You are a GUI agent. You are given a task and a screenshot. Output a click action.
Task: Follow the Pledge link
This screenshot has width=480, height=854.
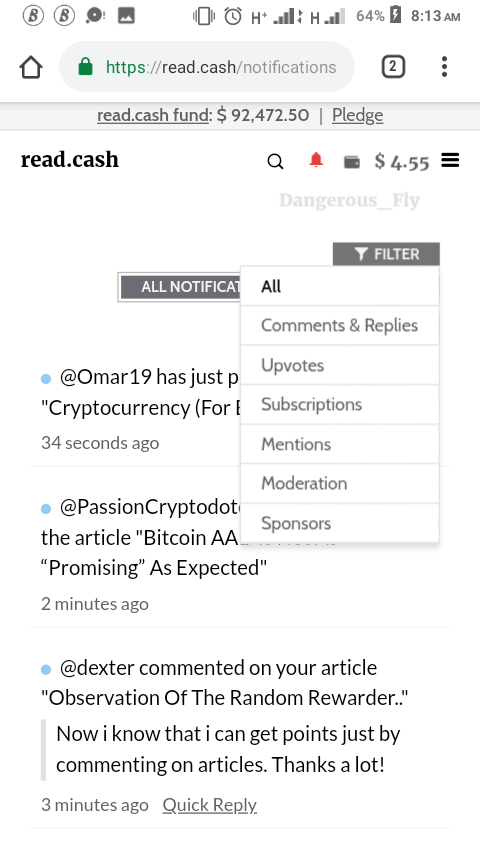coord(357,115)
